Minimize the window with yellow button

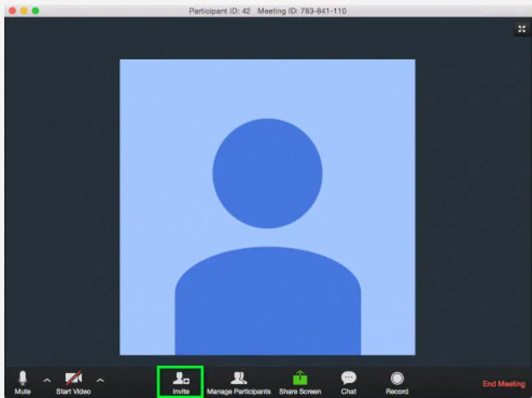tap(24, 11)
